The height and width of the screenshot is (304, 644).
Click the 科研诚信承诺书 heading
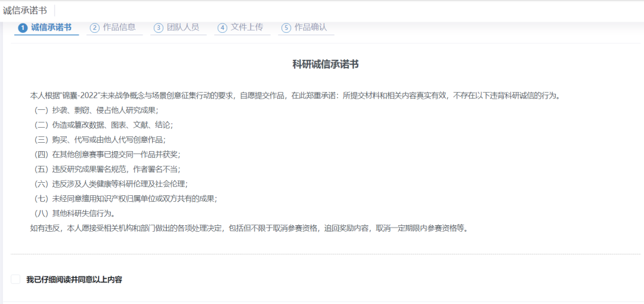(326, 64)
